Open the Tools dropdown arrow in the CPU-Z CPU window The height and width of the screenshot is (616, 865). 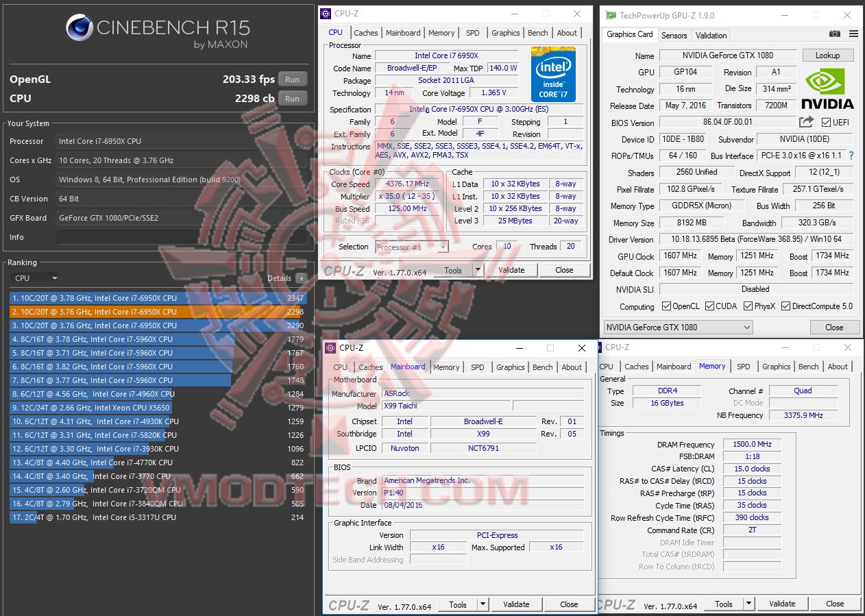click(x=477, y=270)
